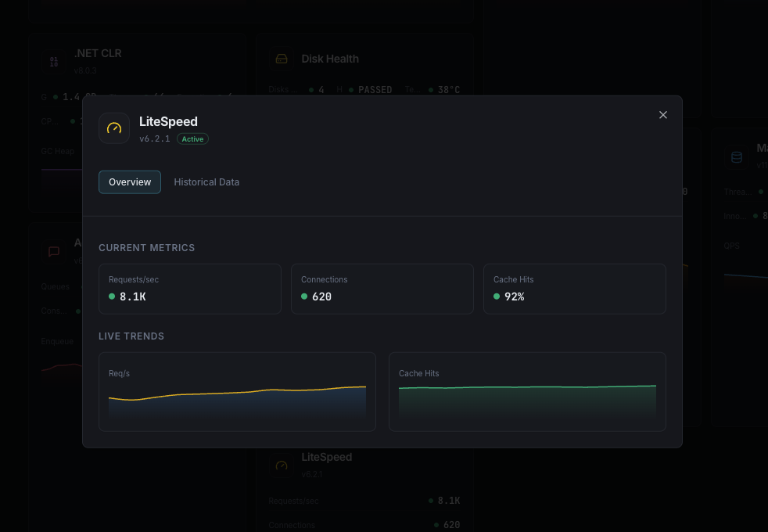768x532 pixels.
Task: Toggle the Active status badge
Action: point(192,138)
